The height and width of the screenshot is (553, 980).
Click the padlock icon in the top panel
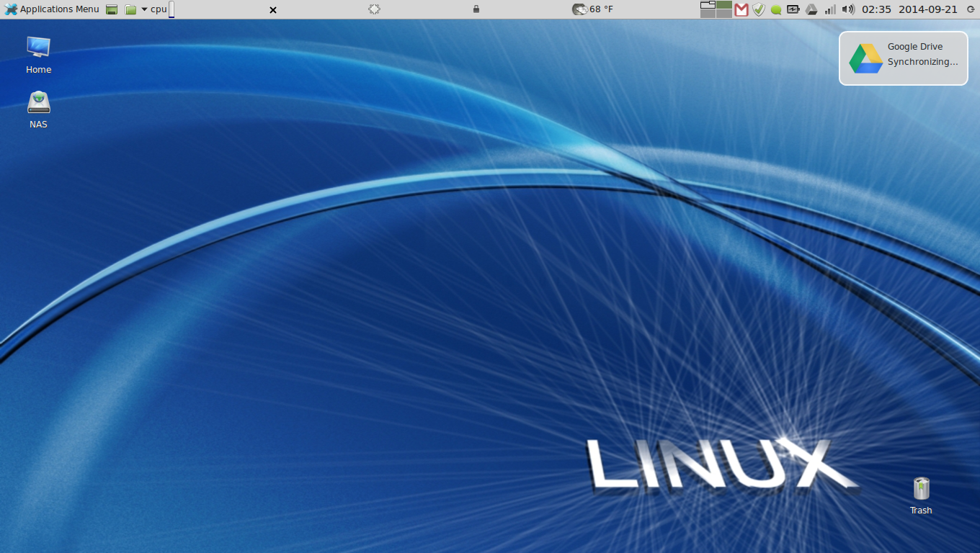pos(476,9)
